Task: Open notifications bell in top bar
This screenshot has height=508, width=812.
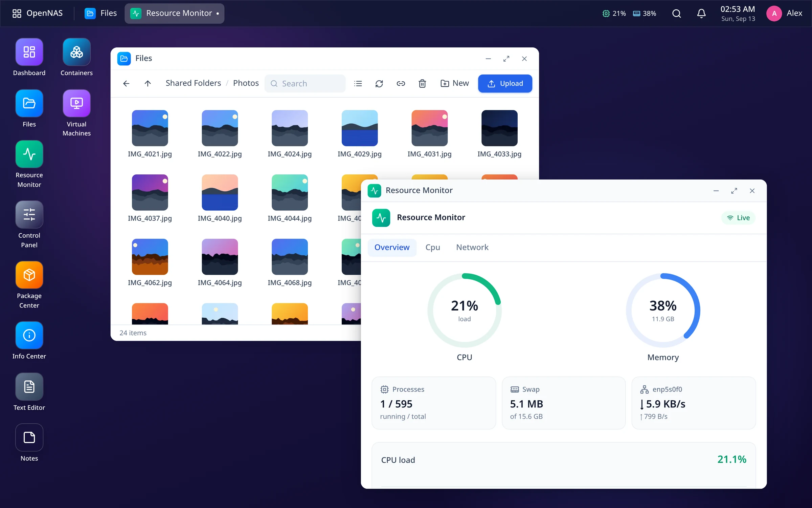Action: (701, 14)
